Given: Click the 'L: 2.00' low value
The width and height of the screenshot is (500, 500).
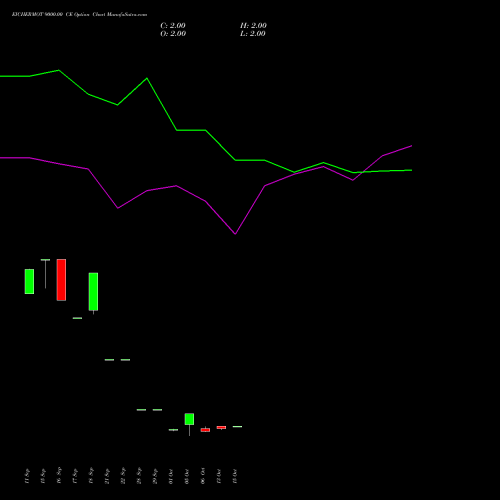Looking at the screenshot, I should click(x=253, y=33).
